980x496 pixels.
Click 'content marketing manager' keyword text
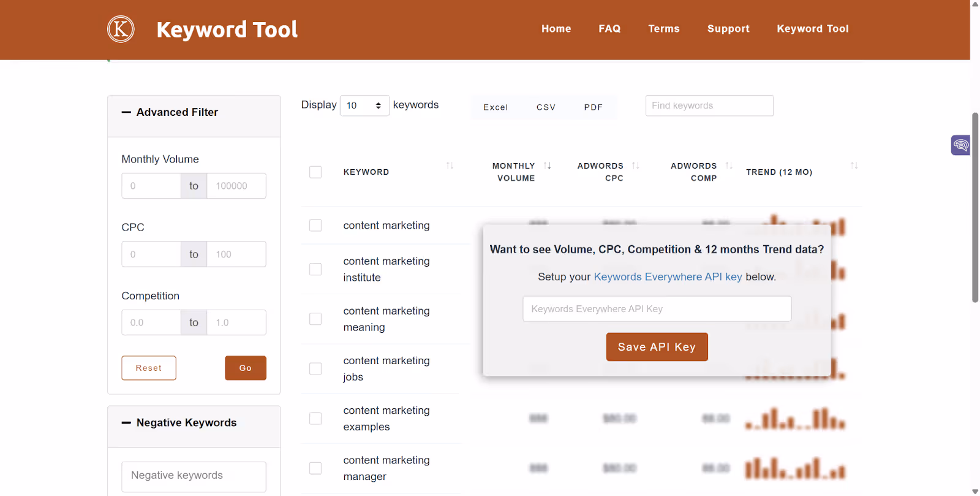click(386, 468)
